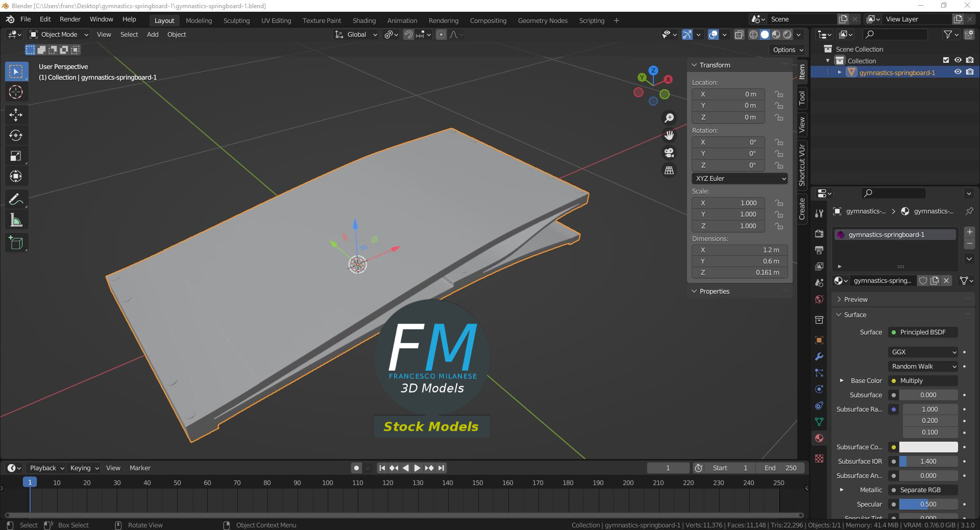Screen dimensions: 980x530
Task: Select rendered viewport shading
Action: (788, 35)
